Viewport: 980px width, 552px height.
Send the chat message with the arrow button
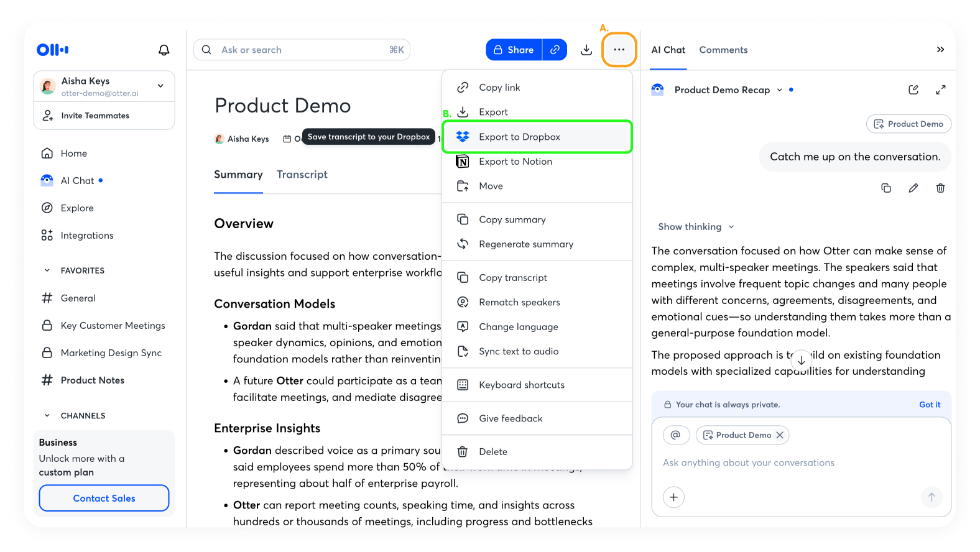(x=931, y=497)
